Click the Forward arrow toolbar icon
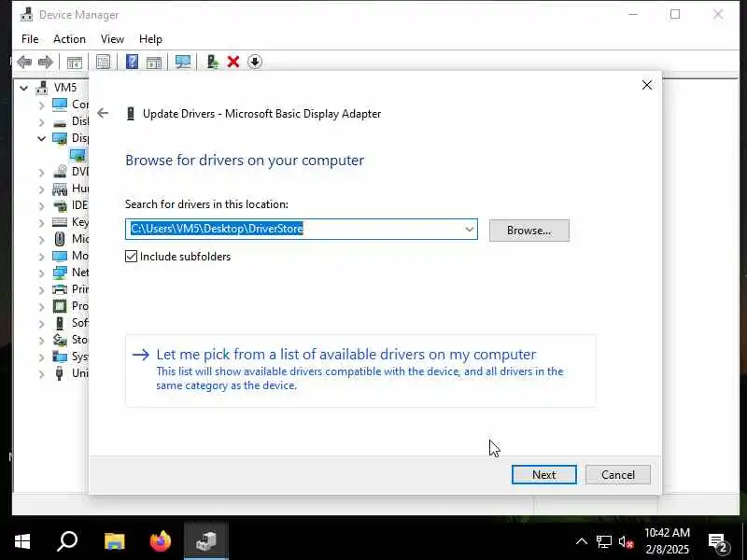 (45, 62)
